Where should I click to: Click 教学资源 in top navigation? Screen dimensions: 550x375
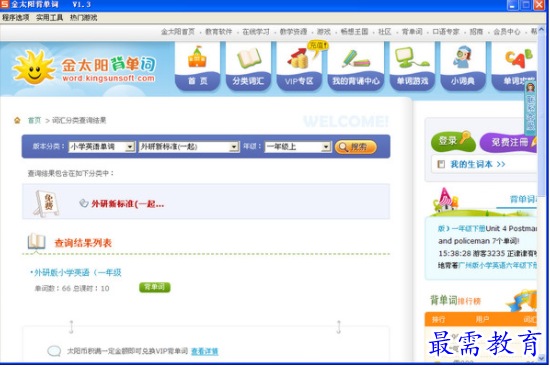(x=293, y=32)
